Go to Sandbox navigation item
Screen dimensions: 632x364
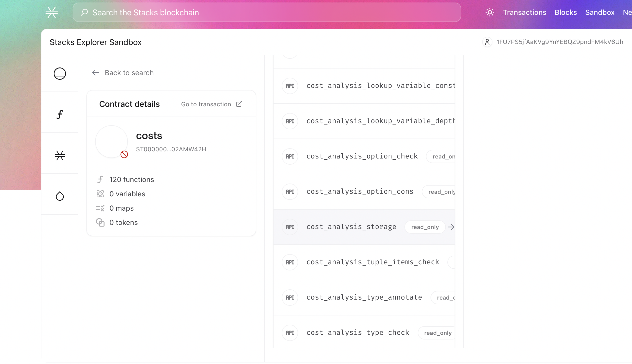pos(600,12)
